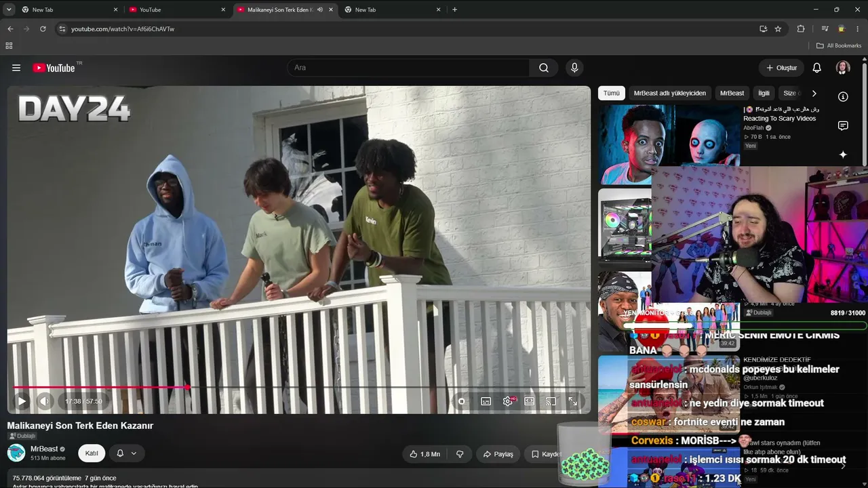The image size is (868, 488).
Task: Open the browser extensions menu
Action: pos(801,29)
